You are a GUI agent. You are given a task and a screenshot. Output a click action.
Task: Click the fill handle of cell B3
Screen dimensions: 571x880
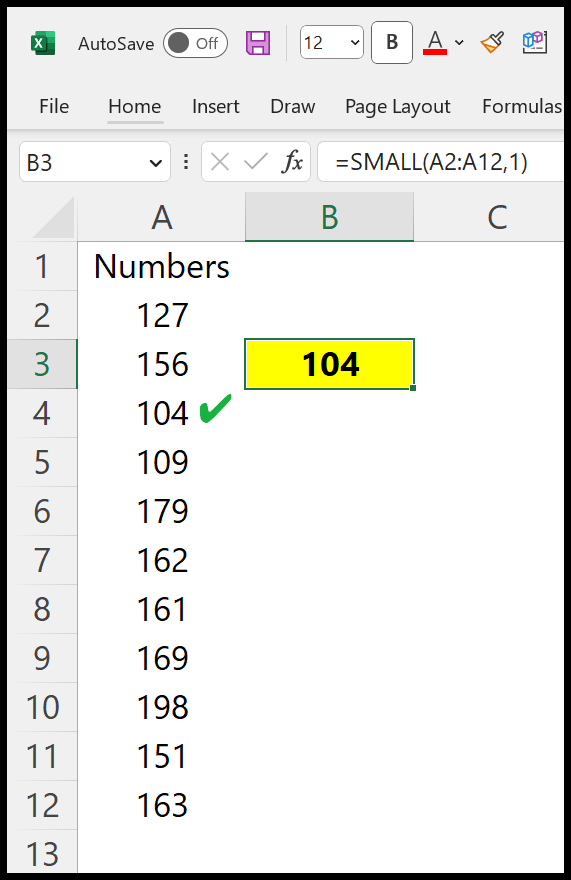point(413,388)
